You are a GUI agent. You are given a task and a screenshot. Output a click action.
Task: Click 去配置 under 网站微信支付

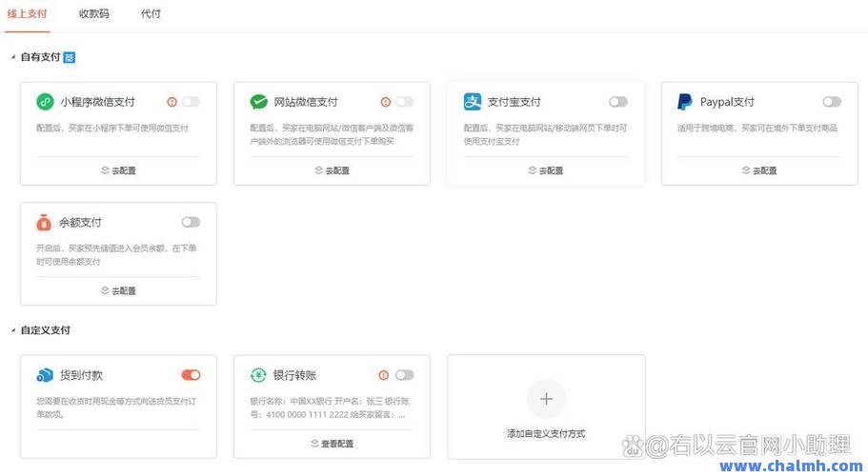point(332,170)
